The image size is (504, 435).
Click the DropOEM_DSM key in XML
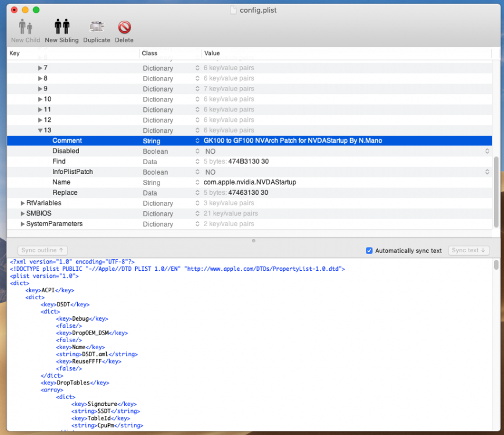click(x=91, y=333)
